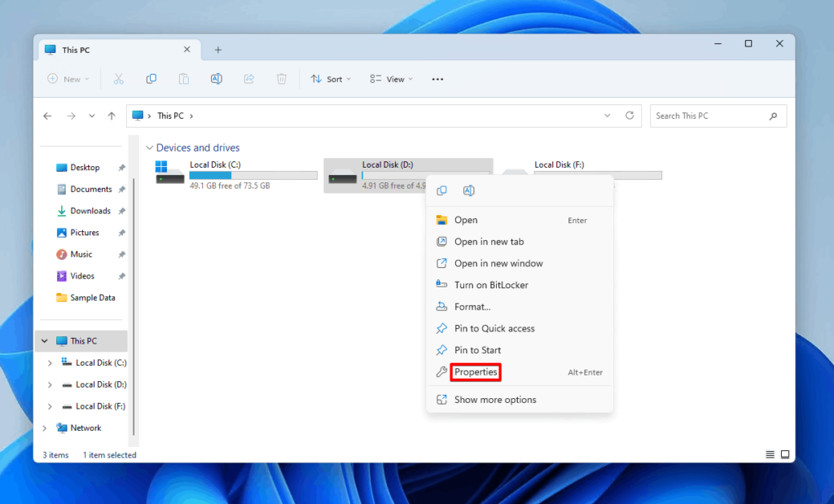Click the Refresh icon in address bar
The height and width of the screenshot is (504, 834).
[630, 116]
